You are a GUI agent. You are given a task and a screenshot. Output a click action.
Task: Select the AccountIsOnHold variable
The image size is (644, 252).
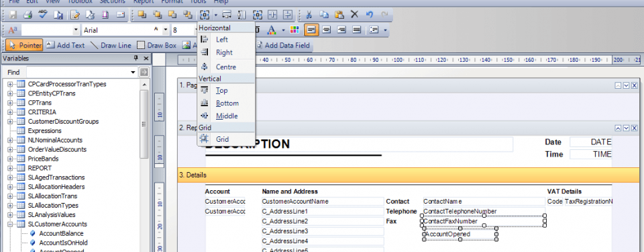[x=63, y=243]
